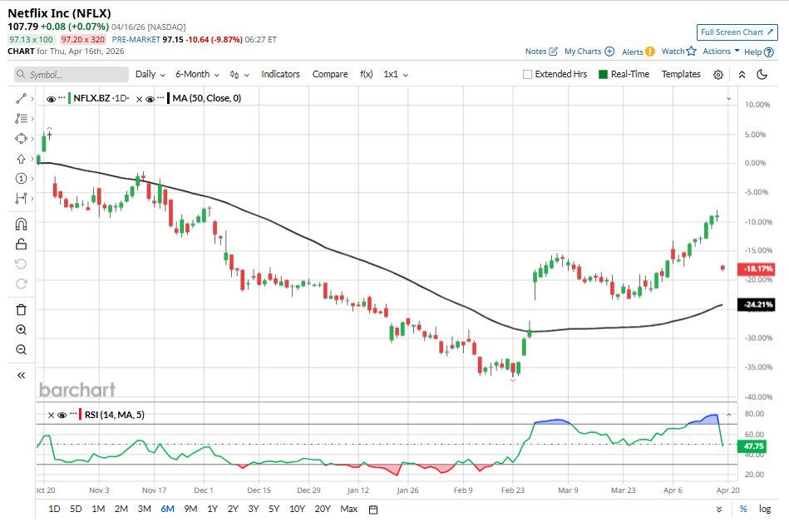The height and width of the screenshot is (532, 789).
Task: Expand the bottom double-chevron options
Action: (719, 510)
